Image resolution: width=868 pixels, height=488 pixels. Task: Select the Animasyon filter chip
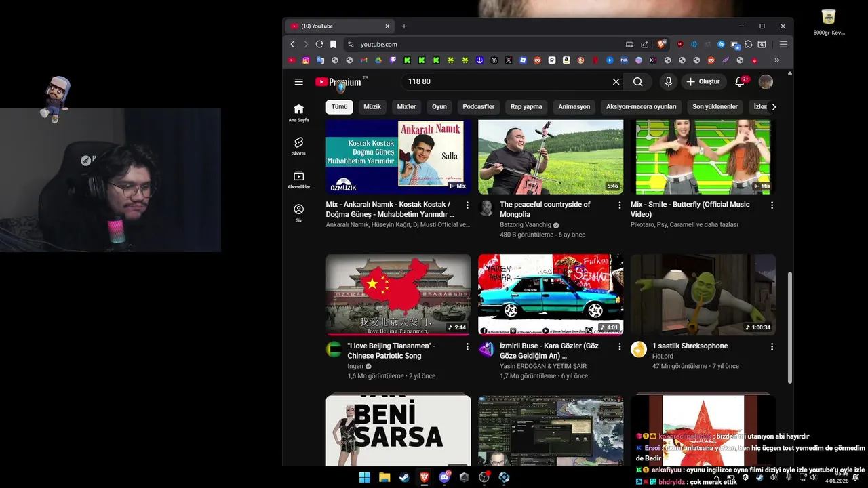[574, 106]
